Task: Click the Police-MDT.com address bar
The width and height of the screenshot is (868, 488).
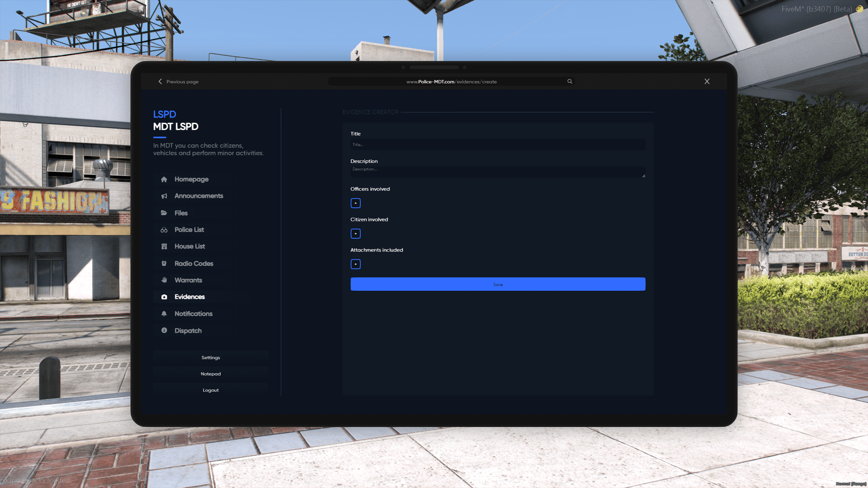Action: [451, 81]
